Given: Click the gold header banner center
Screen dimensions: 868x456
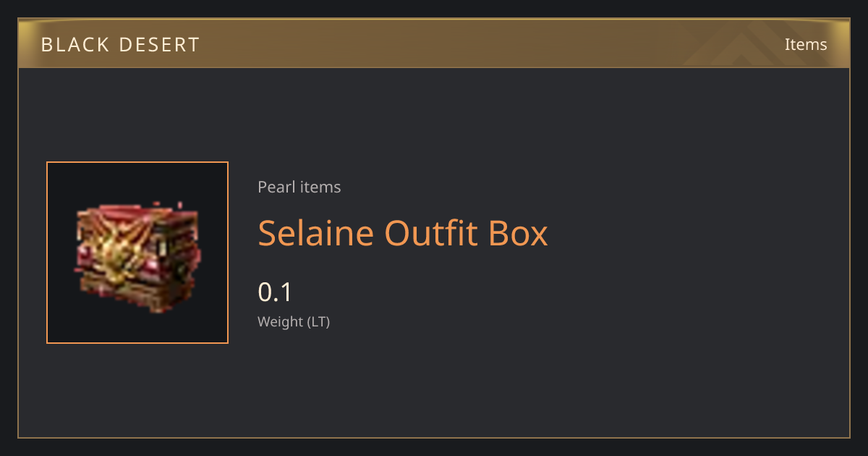Looking at the screenshot, I should pyautogui.click(x=434, y=44).
